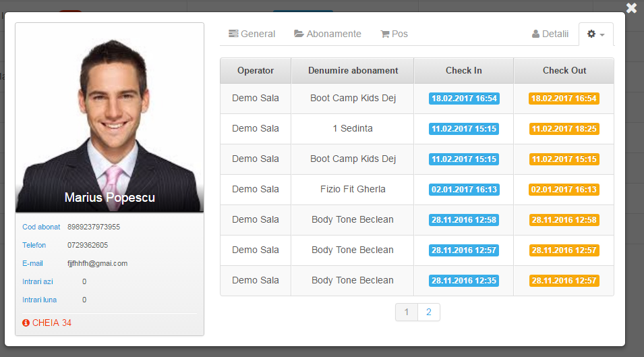Click check-out badge 02.01.2017 16:13

coord(564,190)
